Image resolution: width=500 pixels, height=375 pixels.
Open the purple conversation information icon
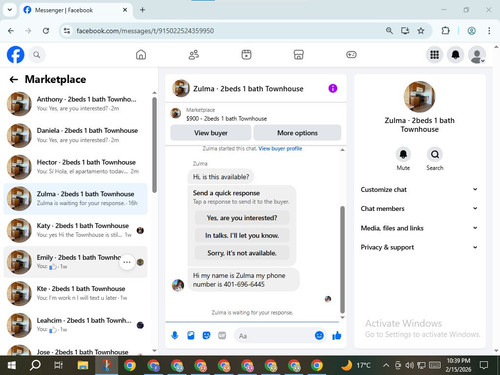click(x=333, y=88)
